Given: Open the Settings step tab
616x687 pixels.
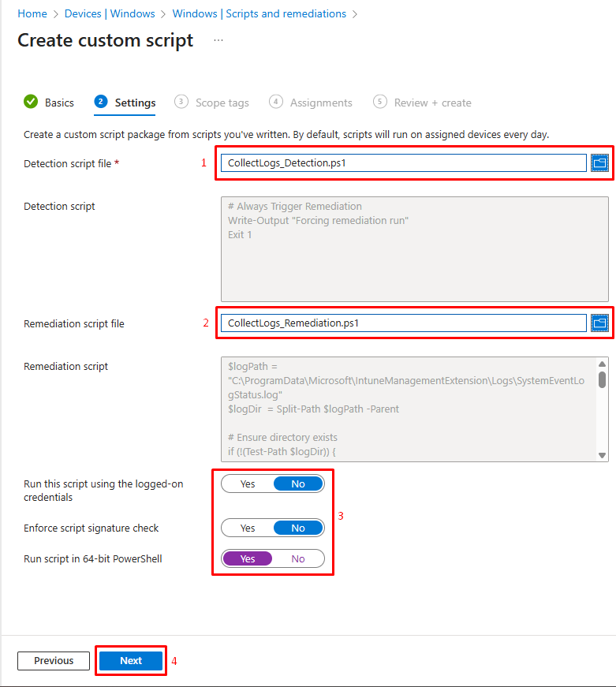Looking at the screenshot, I should click(135, 103).
